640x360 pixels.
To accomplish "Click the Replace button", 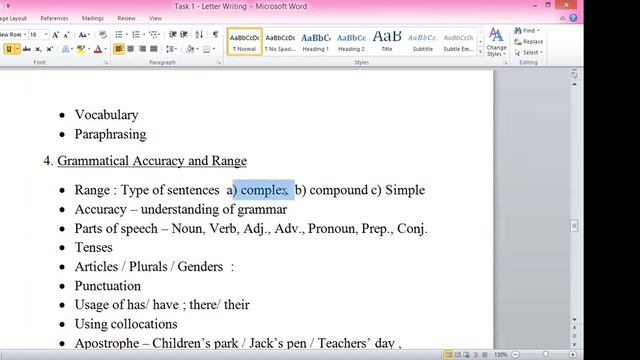I will click(x=529, y=42).
